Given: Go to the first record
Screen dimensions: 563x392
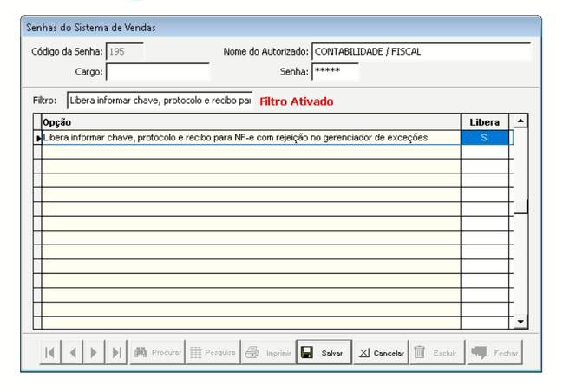Looking at the screenshot, I should pos(50,353).
